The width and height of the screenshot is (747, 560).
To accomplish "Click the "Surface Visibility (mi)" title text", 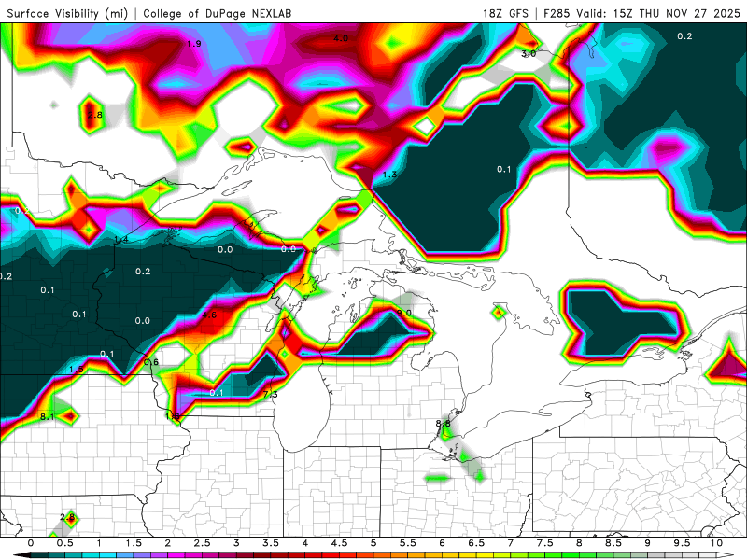I will 67,13.
